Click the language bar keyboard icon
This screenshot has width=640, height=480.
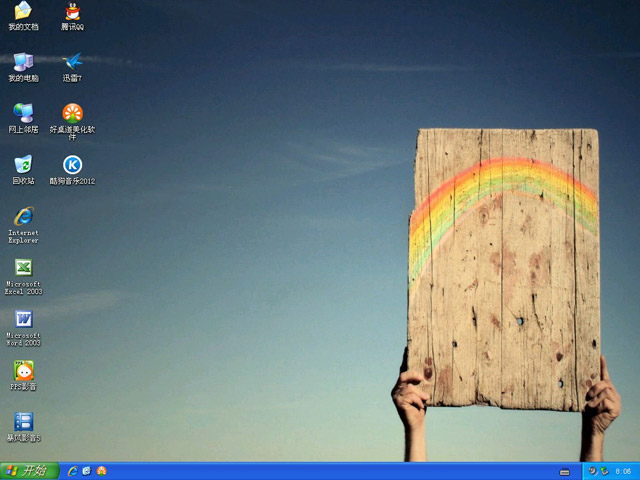point(565,471)
